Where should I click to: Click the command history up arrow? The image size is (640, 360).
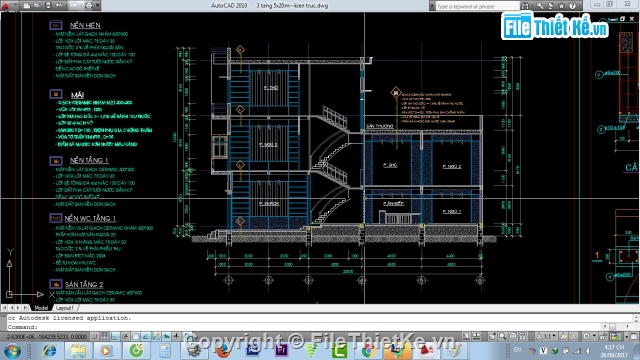tap(636, 317)
